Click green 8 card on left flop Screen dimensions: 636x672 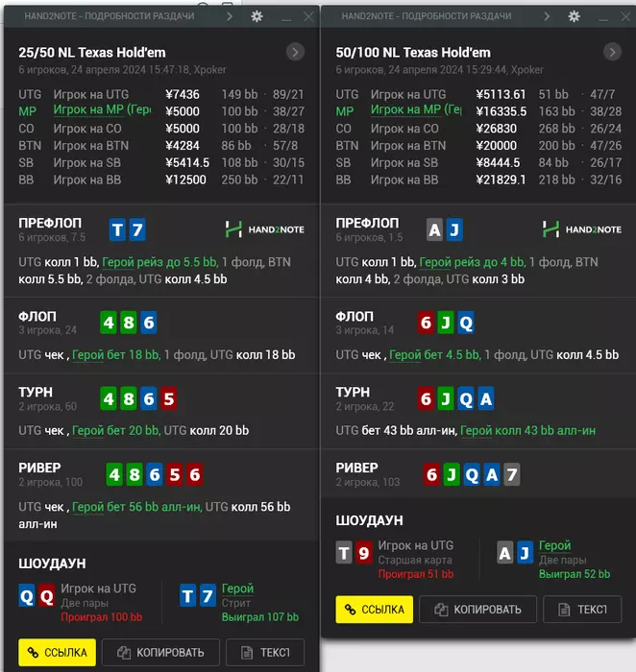tap(129, 323)
